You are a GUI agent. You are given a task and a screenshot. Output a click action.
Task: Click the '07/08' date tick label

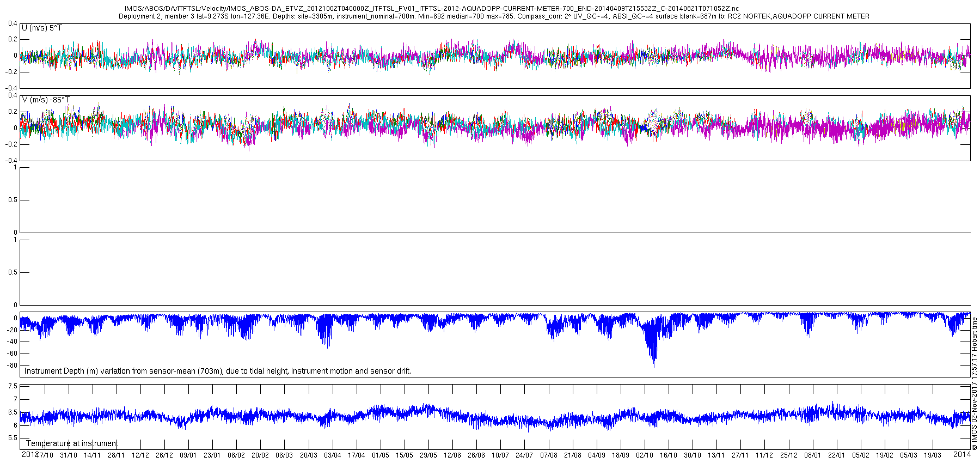(549, 455)
